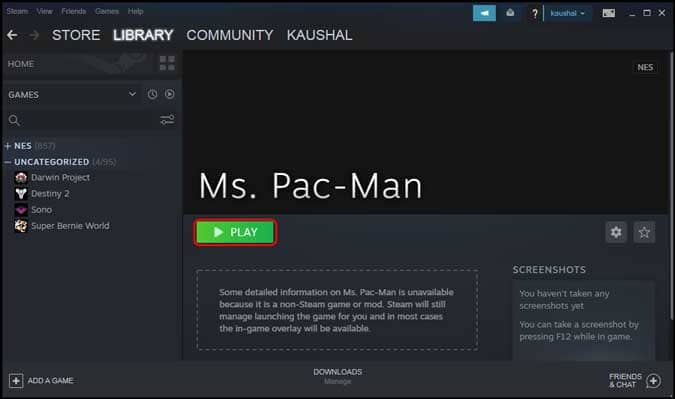Open the Games filter dropdown

[x=132, y=94]
